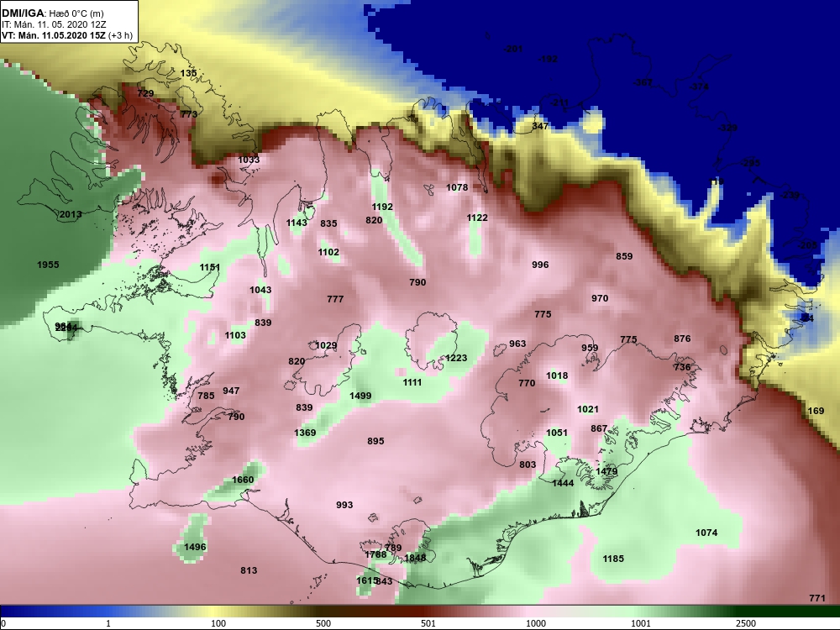Click the 835 map value
The height and width of the screenshot is (630, 840).
(x=329, y=223)
